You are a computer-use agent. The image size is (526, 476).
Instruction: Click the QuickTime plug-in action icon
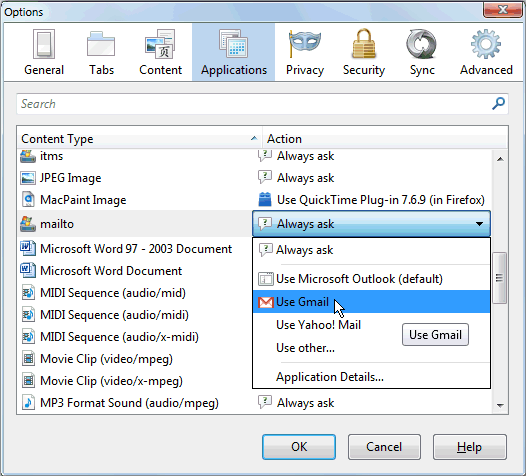265,200
